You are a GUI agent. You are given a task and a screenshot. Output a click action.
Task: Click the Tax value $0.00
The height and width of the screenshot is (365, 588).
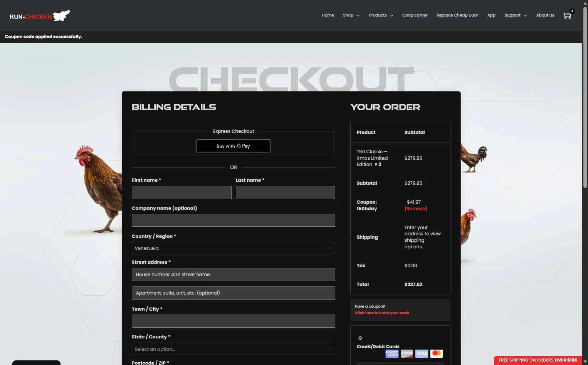click(x=411, y=266)
